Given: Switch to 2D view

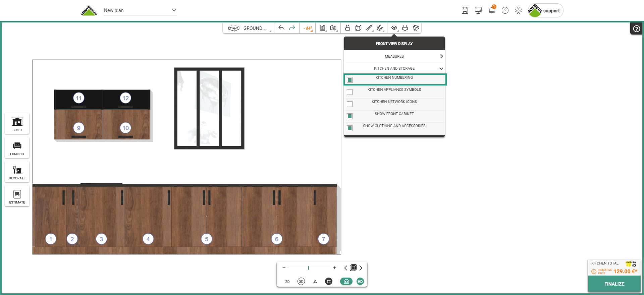Looking at the screenshot, I should 287,282.
